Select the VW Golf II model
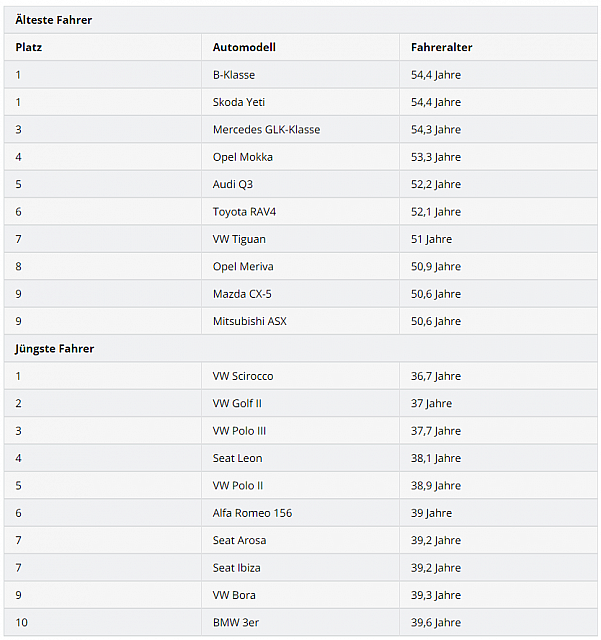The image size is (601, 640). coord(237,404)
